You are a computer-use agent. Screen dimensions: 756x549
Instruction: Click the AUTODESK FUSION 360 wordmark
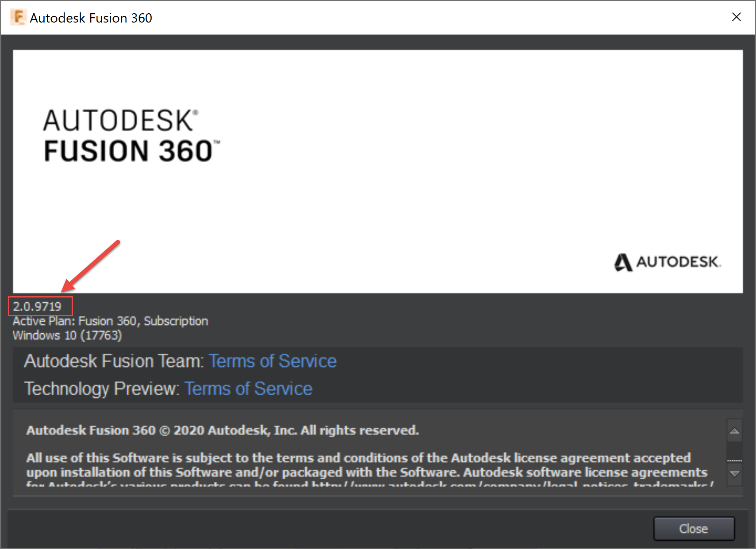click(x=131, y=136)
